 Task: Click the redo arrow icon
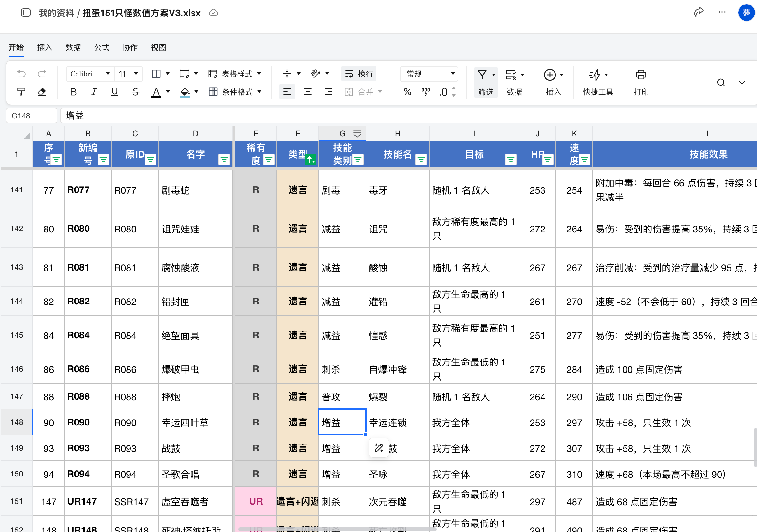(x=42, y=74)
